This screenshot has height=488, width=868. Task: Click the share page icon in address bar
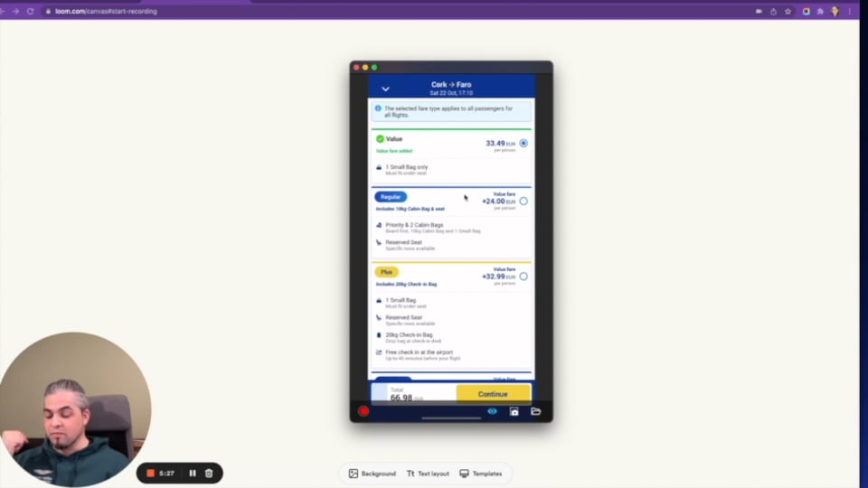point(773,11)
